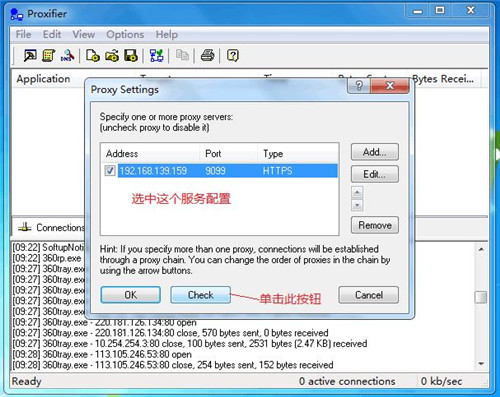Image resolution: width=500 pixels, height=397 pixels.
Task: Select port 9099 cell
Action: [x=215, y=171]
